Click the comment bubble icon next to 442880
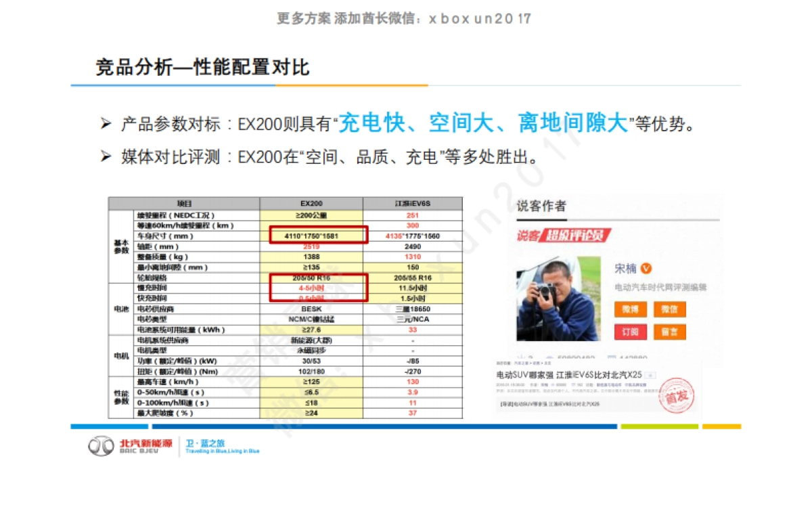This screenshot has height=507, width=812. pyautogui.click(x=610, y=356)
